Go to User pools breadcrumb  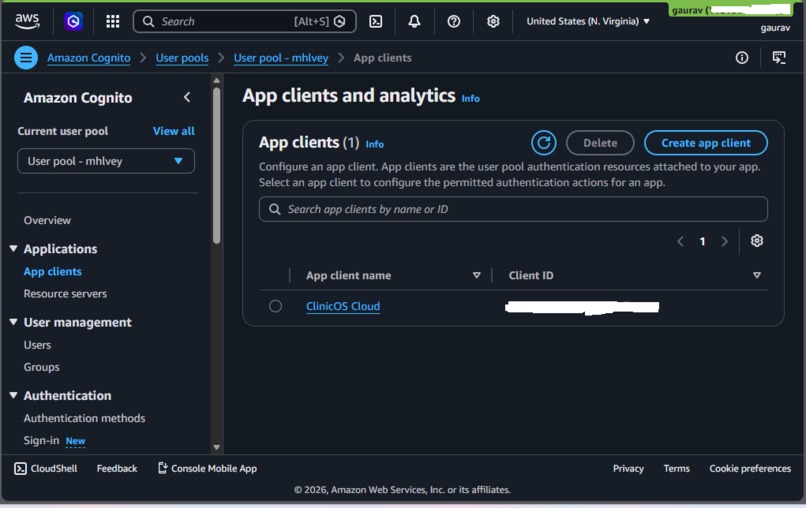(182, 58)
